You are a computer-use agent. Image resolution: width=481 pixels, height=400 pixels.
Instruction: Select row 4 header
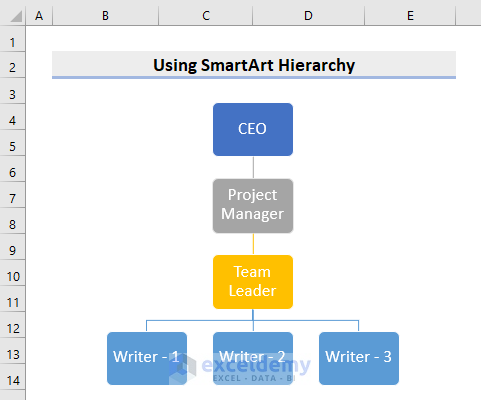click(x=13, y=117)
